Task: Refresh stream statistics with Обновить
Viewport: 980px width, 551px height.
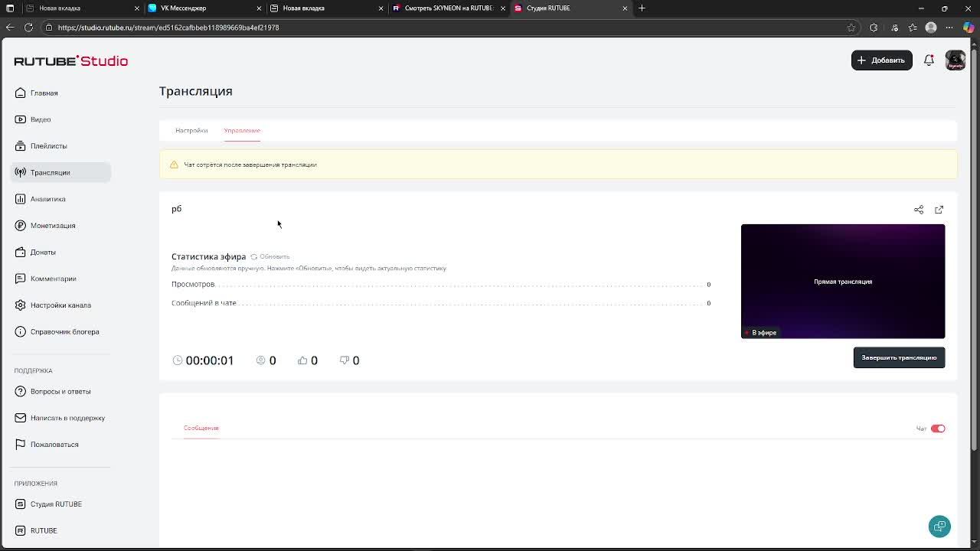Action: pos(269,256)
